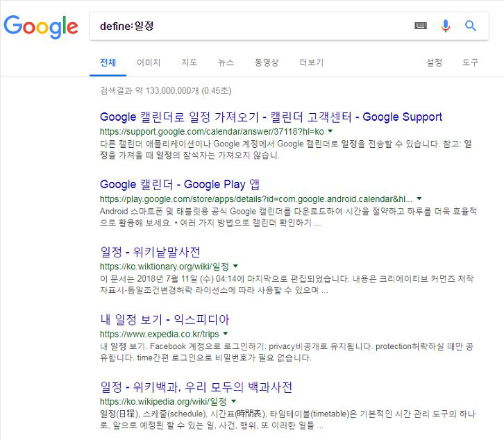Open 설정 options
Image resolution: width=504 pixels, height=440 pixels.
435,62
